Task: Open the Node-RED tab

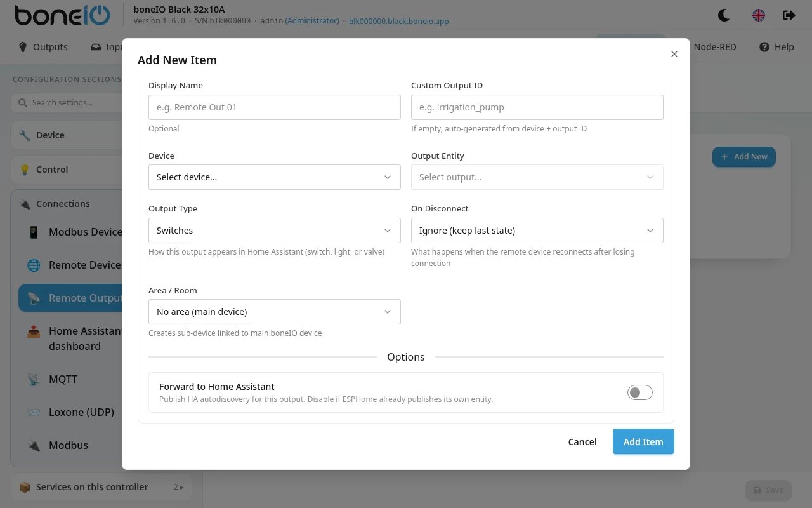Action: point(714,47)
